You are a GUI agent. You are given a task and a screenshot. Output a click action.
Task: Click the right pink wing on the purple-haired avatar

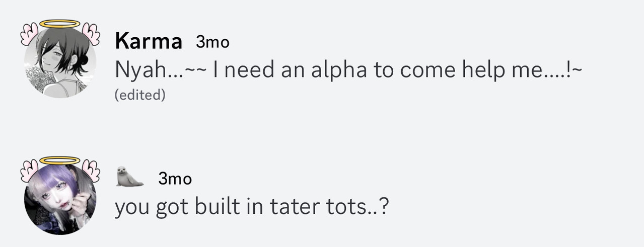90,170
